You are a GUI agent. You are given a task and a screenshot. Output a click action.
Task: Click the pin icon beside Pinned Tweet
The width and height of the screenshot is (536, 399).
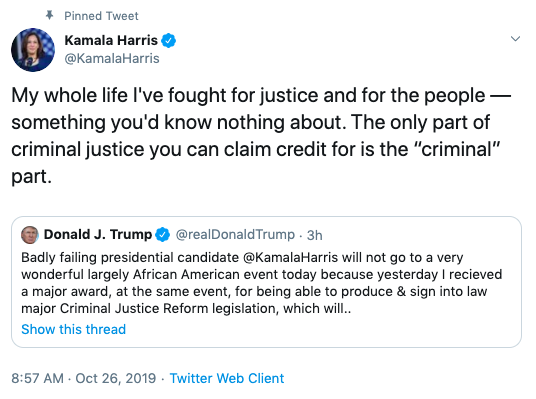50,15
